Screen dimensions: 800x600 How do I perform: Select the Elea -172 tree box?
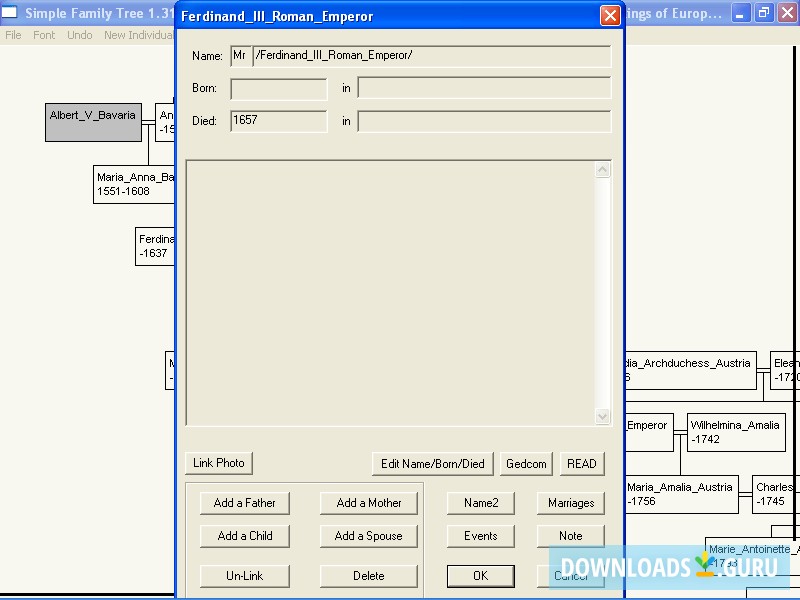785,370
